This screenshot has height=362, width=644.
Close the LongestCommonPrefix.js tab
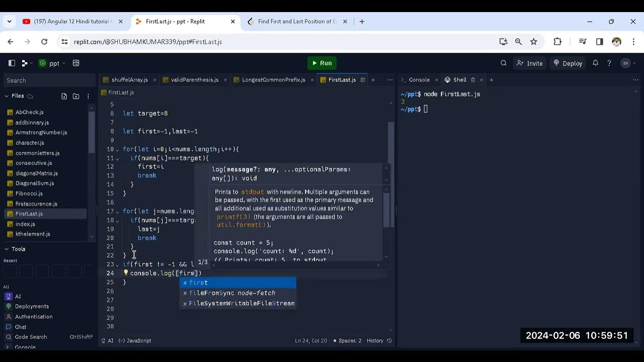(x=312, y=80)
